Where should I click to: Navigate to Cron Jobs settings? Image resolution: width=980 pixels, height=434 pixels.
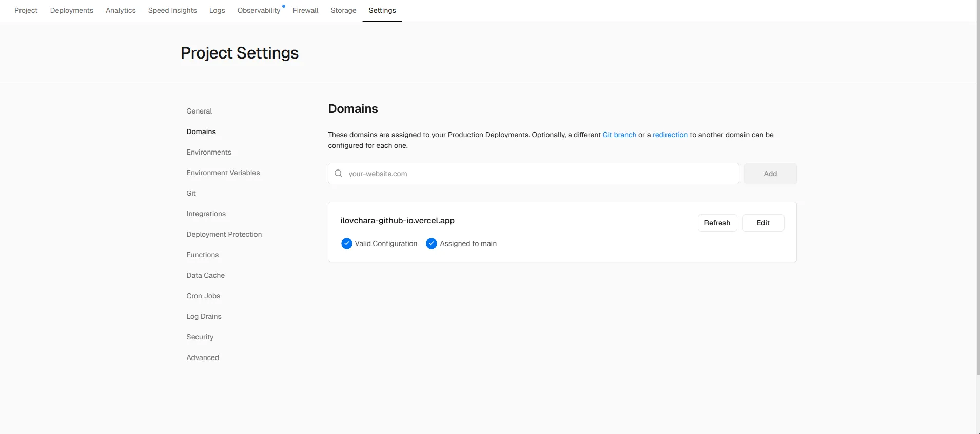pos(203,296)
